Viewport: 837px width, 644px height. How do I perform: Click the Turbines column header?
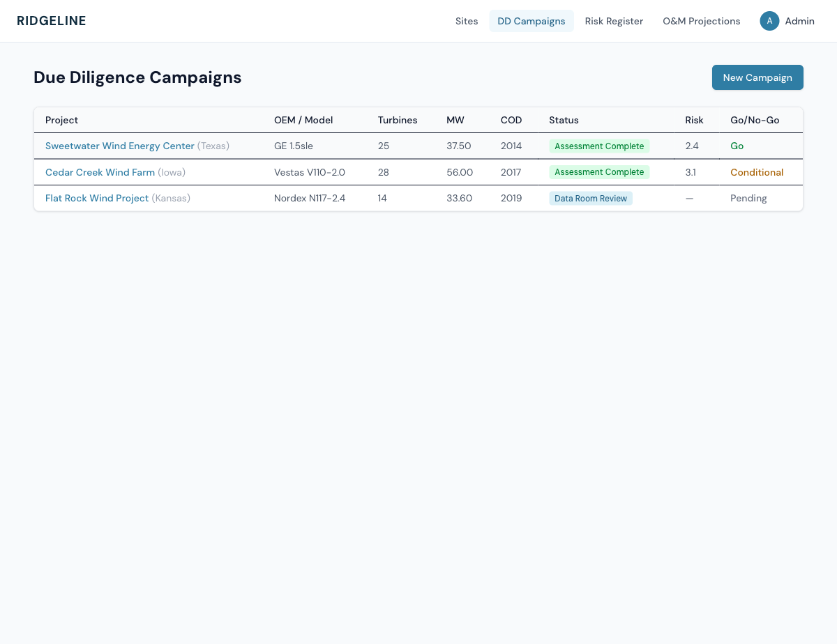[398, 120]
